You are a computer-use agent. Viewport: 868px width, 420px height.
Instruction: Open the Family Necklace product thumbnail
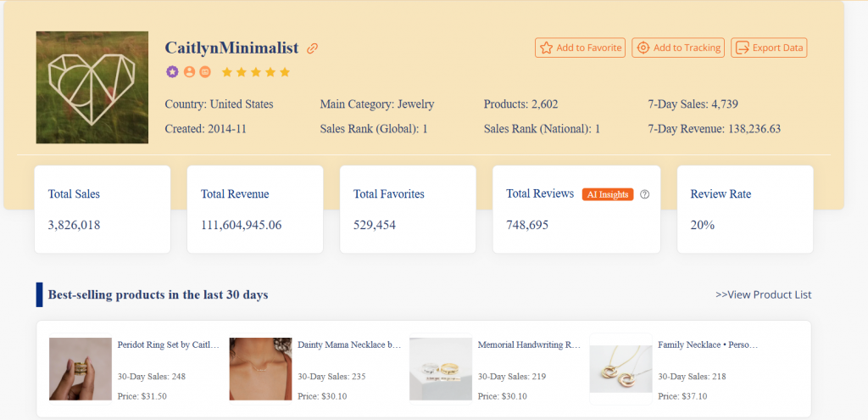click(x=621, y=369)
